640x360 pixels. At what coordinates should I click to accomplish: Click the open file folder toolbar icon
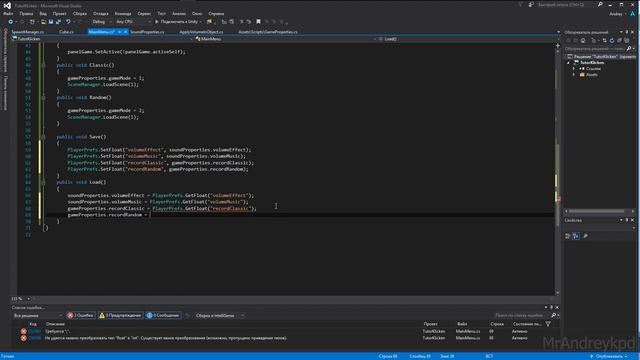[x=43, y=22]
